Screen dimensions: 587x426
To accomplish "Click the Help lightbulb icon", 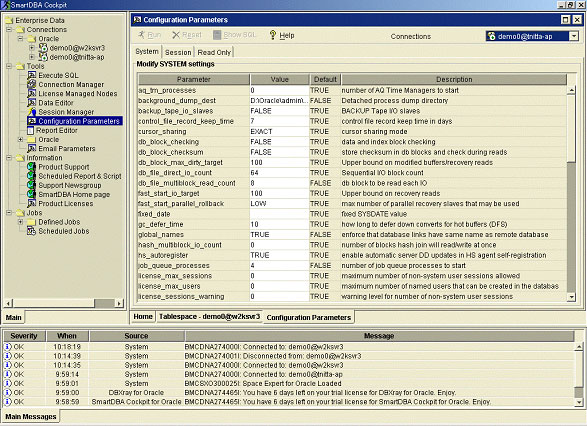I will pos(273,35).
